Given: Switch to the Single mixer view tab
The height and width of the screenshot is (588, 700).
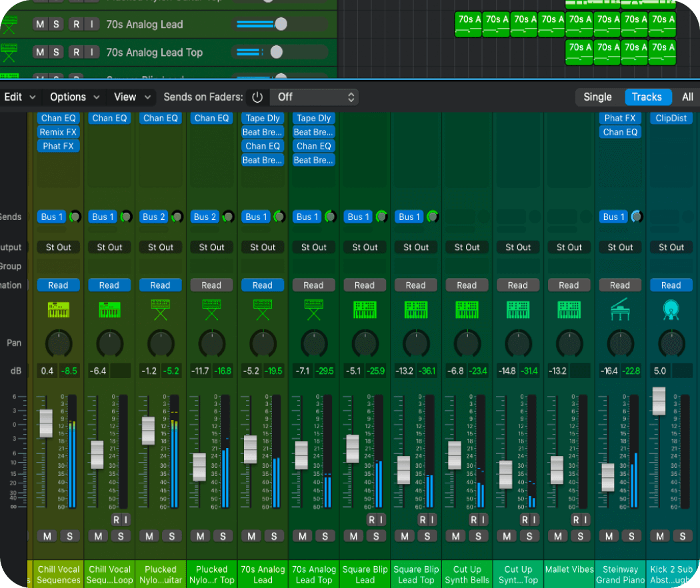Looking at the screenshot, I should 597,97.
